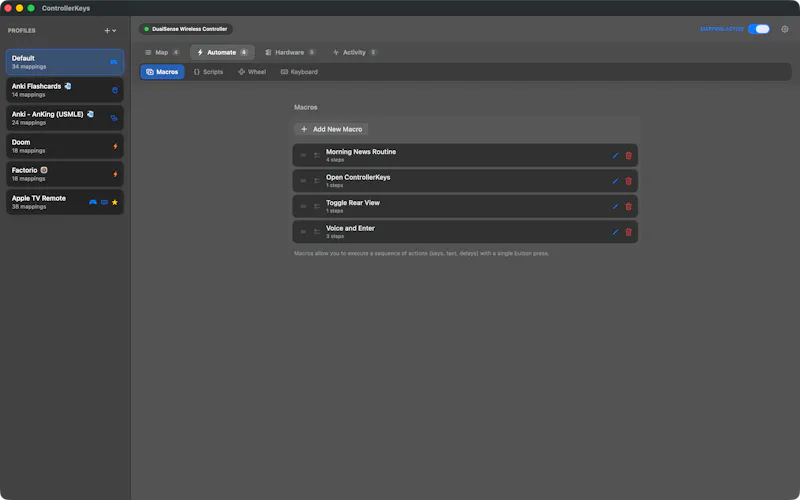Click the Morning News Routine macro name
800x500 pixels.
coord(361,152)
